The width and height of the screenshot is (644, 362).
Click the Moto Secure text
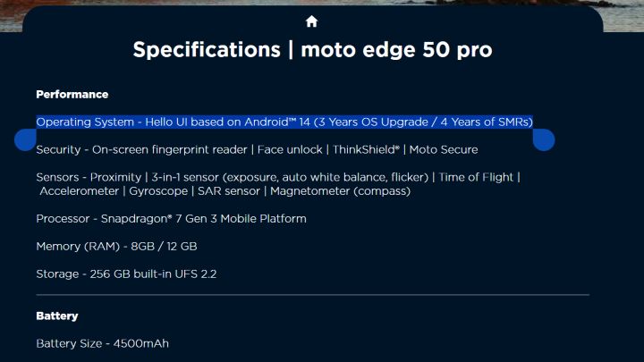444,149
